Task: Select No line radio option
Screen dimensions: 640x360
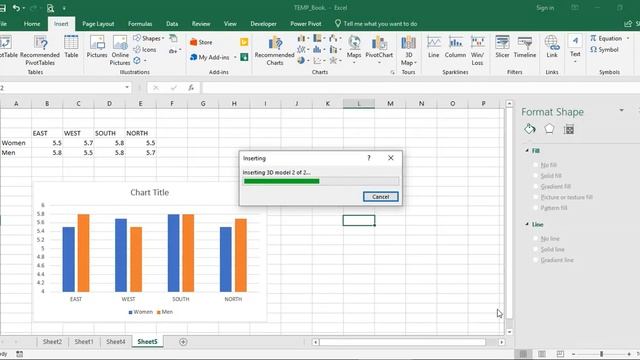Action: pyautogui.click(x=536, y=238)
